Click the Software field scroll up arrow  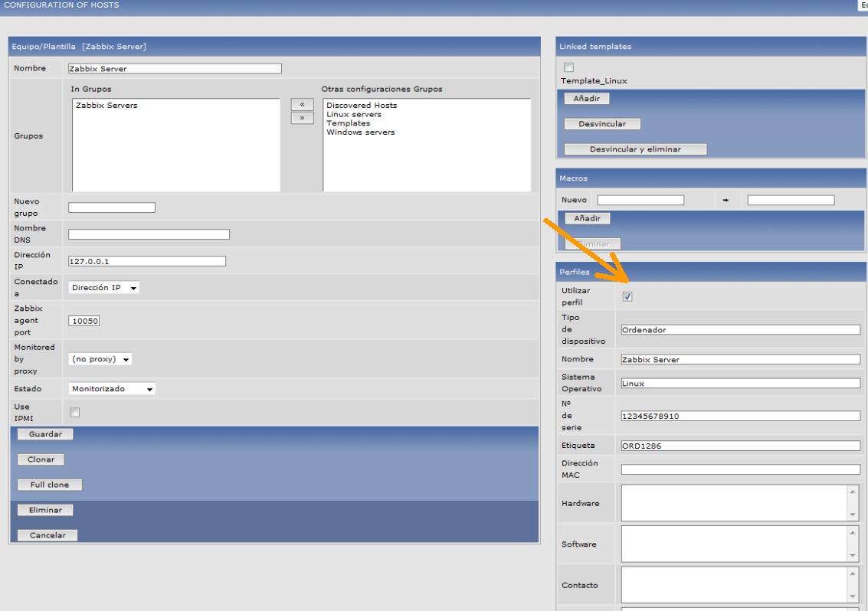coord(853,532)
